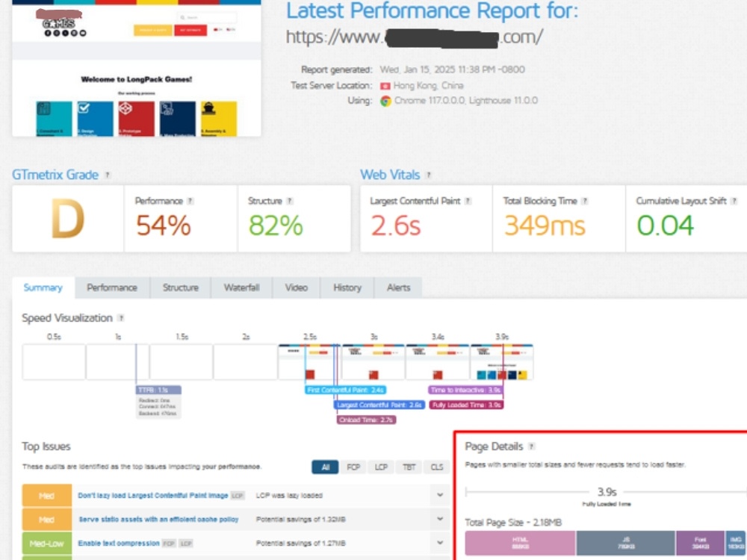Click the Chrome browser icon

tap(385, 101)
